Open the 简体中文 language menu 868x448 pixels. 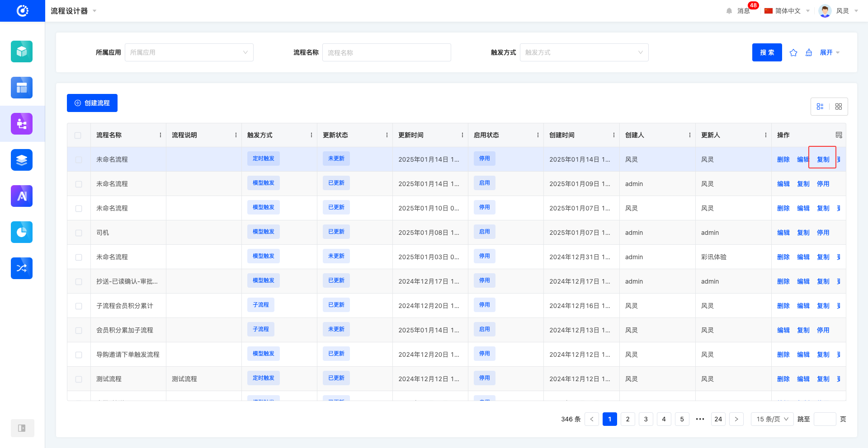(x=788, y=11)
